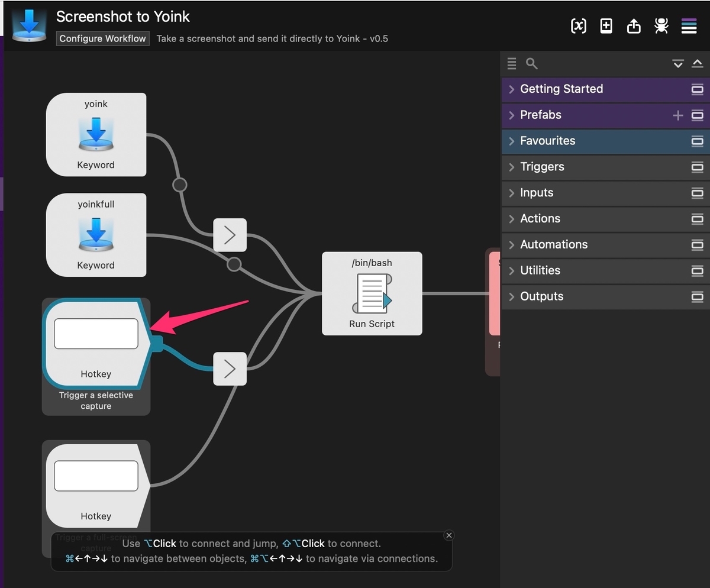Click the upper arrow junction object
This screenshot has width=710, height=588.
pyautogui.click(x=230, y=235)
